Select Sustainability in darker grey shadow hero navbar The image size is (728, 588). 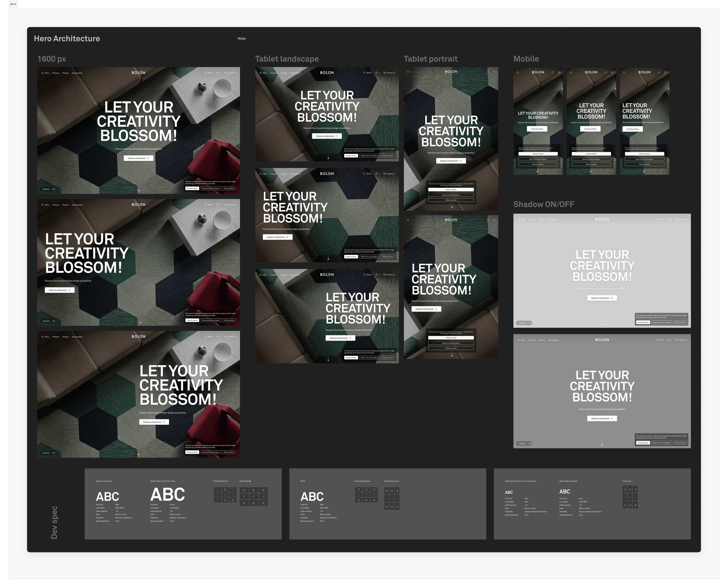point(553,340)
